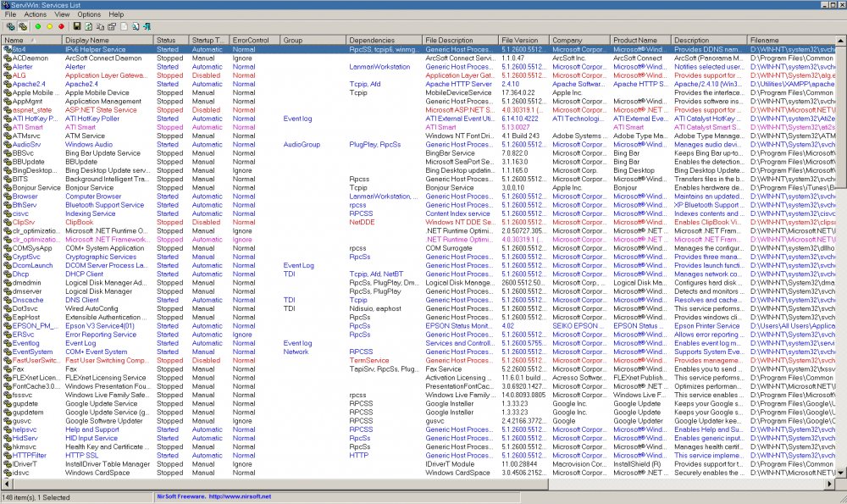Stop service using the red circle icon

61,26
